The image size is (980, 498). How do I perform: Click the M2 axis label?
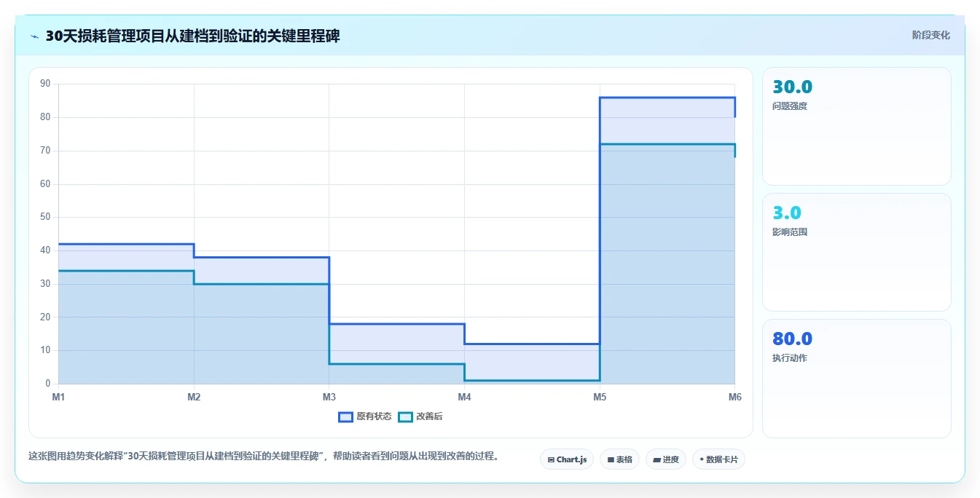click(x=194, y=397)
